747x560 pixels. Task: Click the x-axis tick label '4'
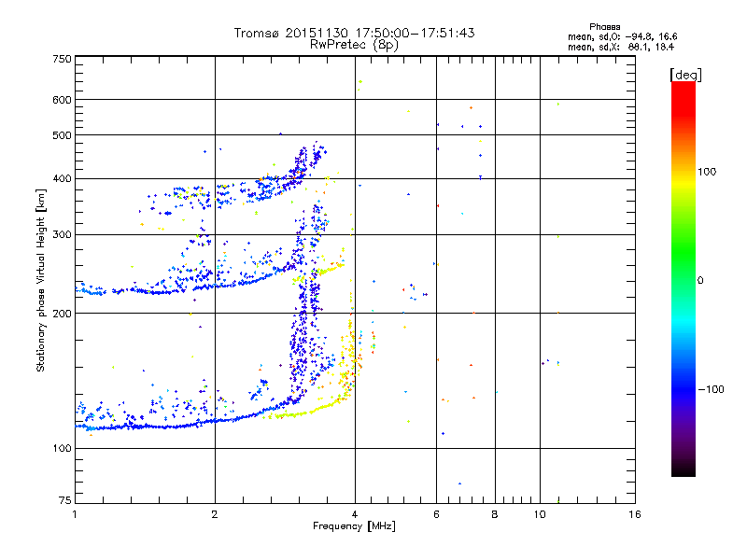tap(355, 514)
